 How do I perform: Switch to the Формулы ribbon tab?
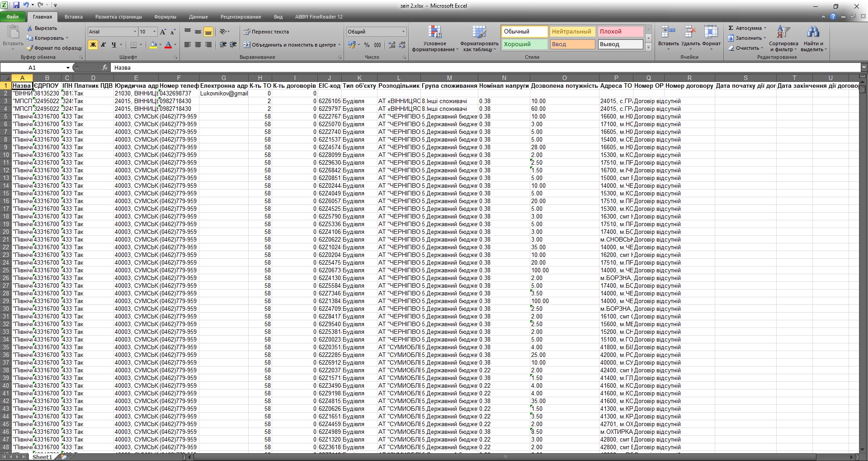[165, 17]
